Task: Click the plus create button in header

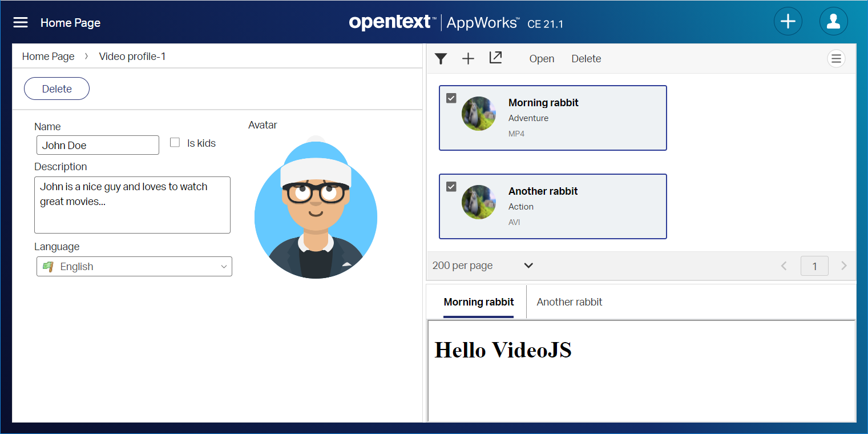Action: point(788,22)
